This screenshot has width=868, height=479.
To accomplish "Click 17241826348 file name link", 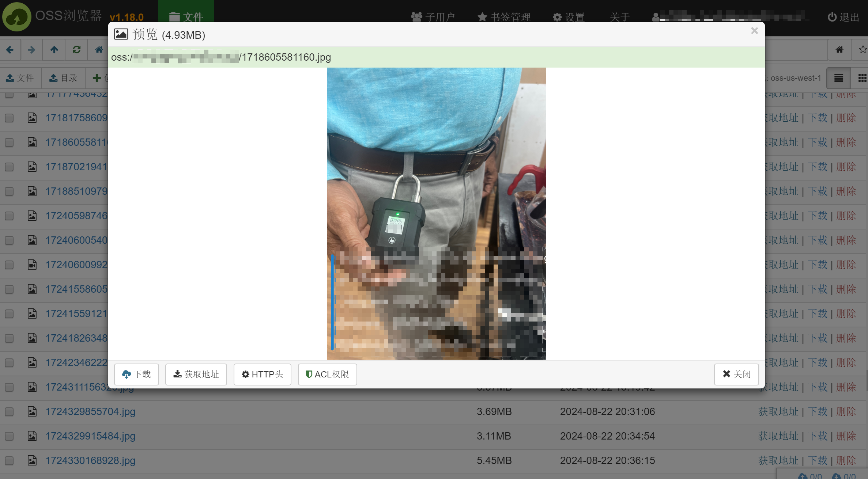I will (76, 338).
